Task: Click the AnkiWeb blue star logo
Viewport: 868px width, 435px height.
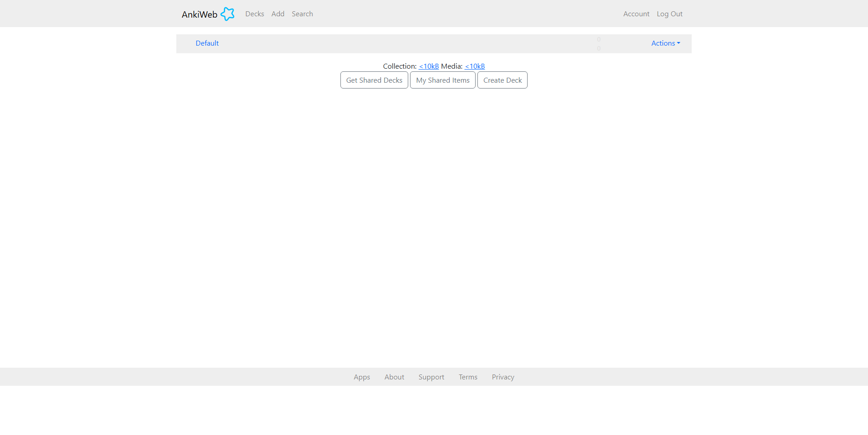Action: 227,14
